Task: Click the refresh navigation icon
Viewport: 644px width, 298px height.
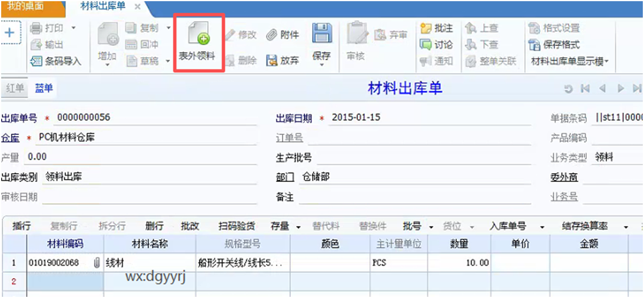Action: coord(569,88)
